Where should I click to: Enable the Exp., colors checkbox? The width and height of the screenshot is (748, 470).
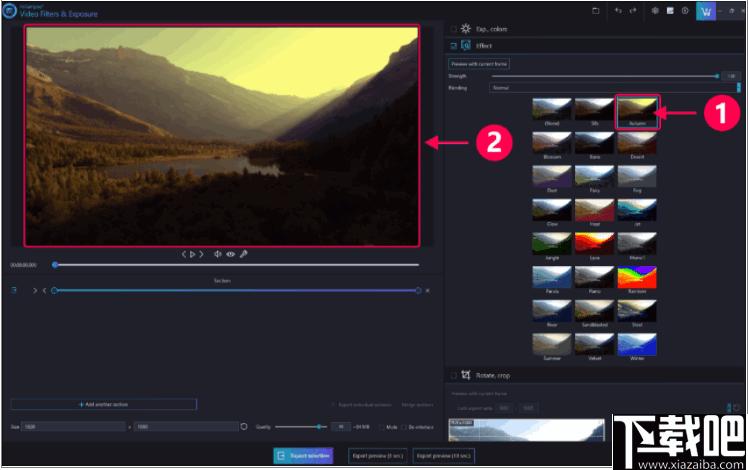tap(453, 29)
